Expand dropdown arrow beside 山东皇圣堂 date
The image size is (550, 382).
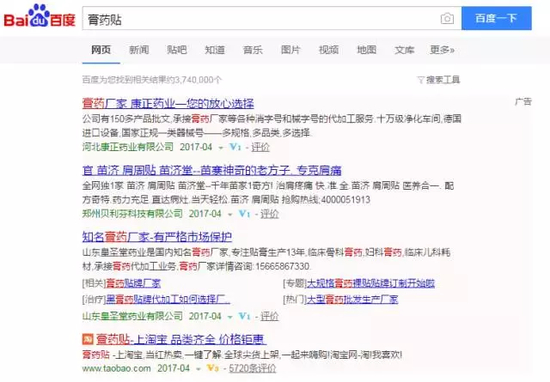(230, 317)
